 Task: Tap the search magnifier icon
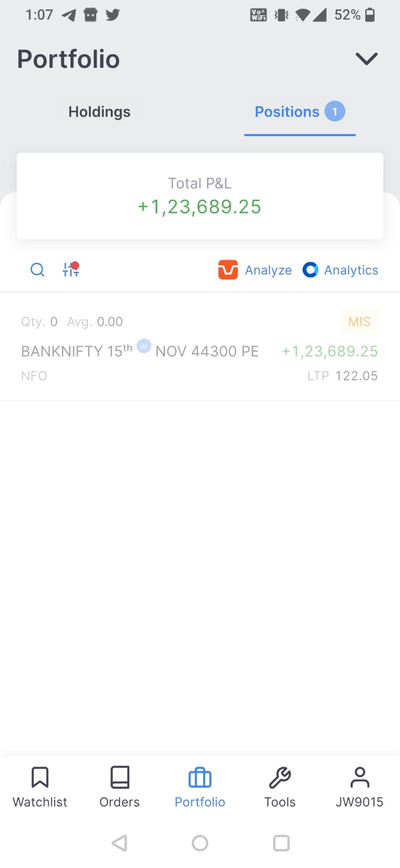click(x=37, y=270)
